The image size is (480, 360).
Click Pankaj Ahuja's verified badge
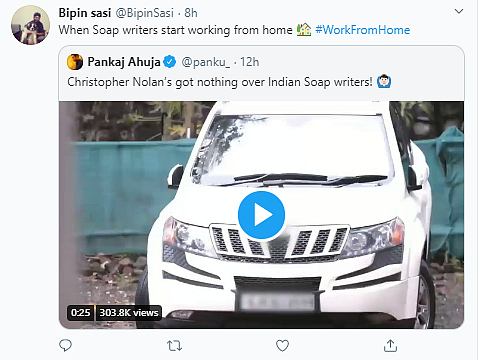(170, 62)
